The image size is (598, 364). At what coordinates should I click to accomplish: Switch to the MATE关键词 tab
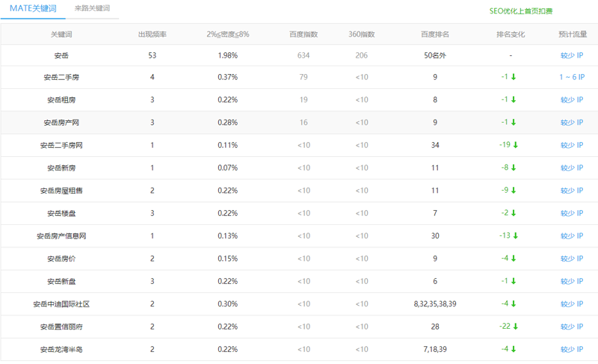pyautogui.click(x=33, y=8)
